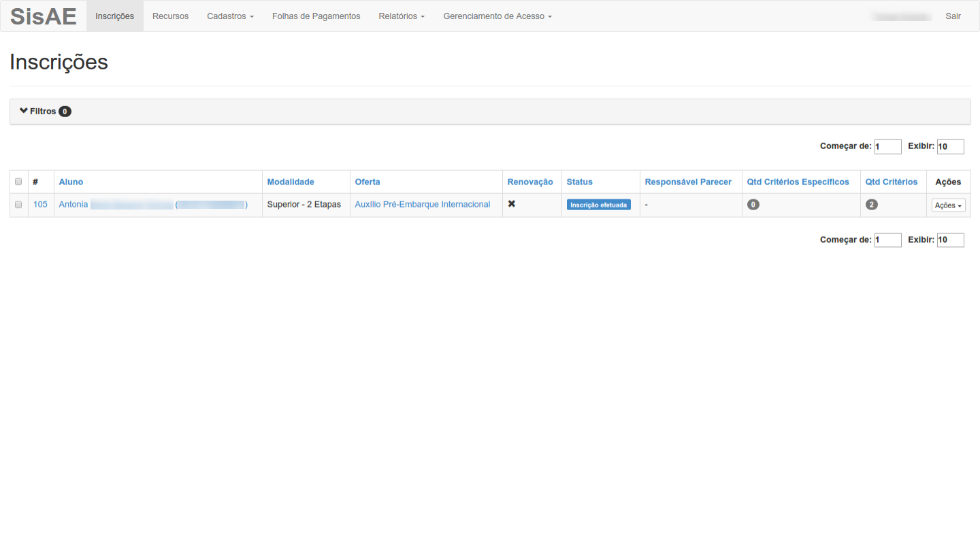Sort the table by Modalidade column
The width and height of the screenshot is (980, 536).
(291, 182)
